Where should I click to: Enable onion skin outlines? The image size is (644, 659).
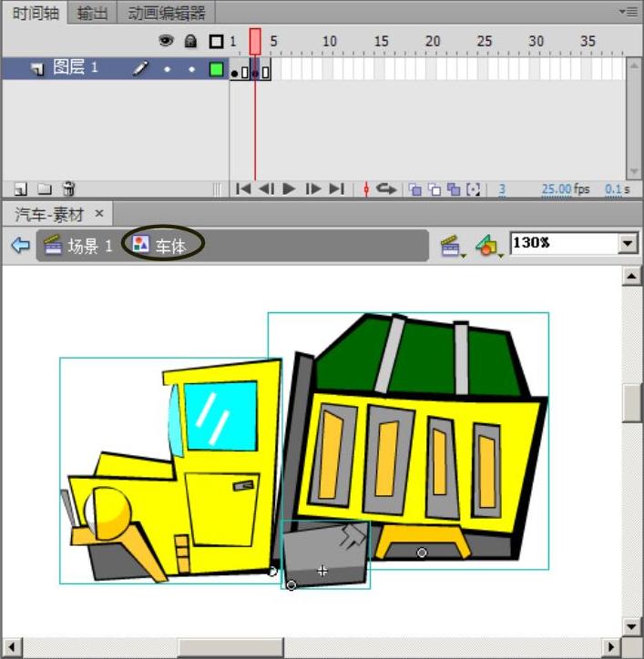pos(434,189)
